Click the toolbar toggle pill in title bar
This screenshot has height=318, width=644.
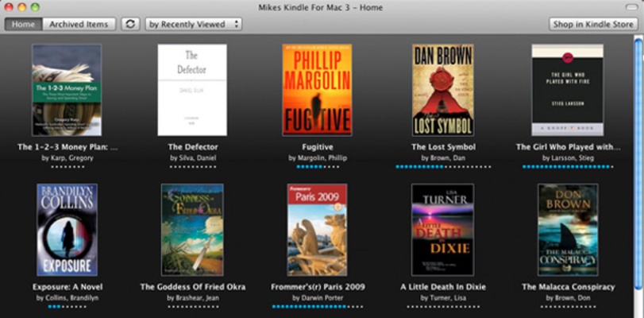pyautogui.click(x=631, y=7)
